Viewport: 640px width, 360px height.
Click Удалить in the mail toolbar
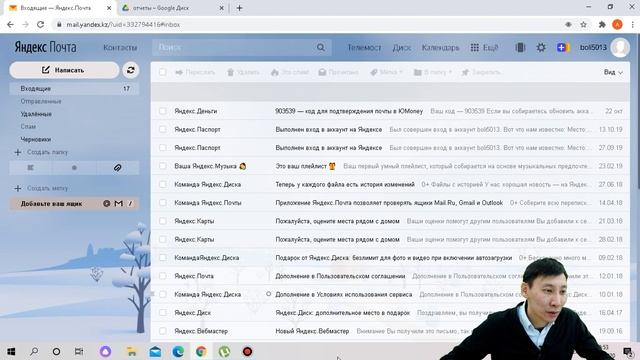tap(243, 72)
